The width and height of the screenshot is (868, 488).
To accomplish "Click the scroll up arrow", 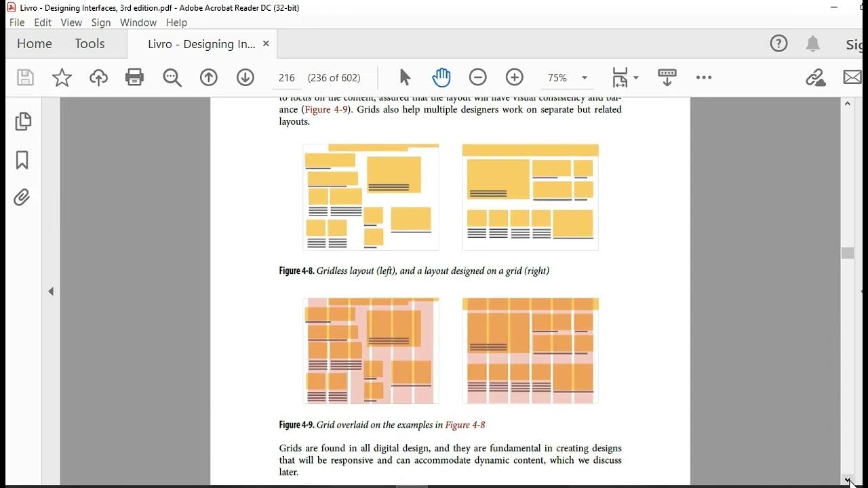I will coord(848,104).
